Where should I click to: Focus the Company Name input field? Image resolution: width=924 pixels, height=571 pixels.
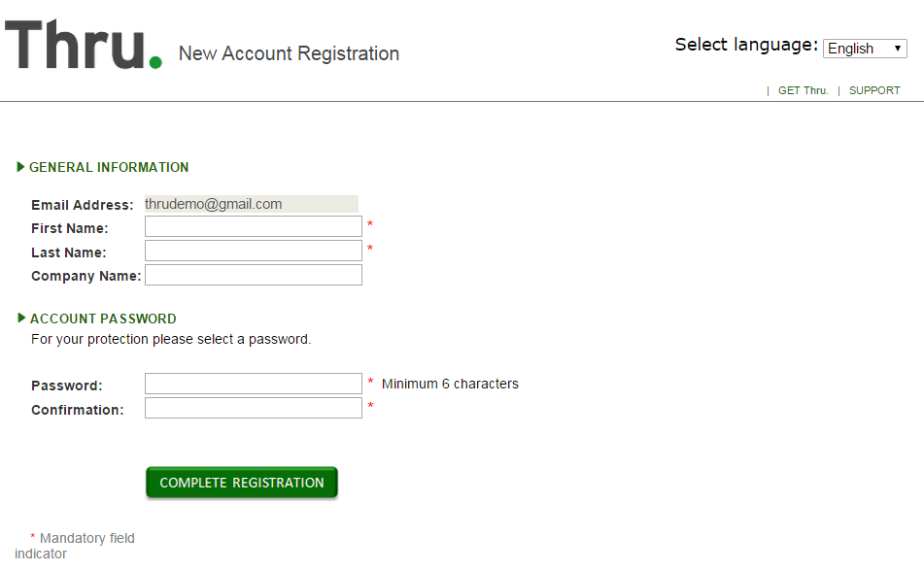tap(254, 275)
